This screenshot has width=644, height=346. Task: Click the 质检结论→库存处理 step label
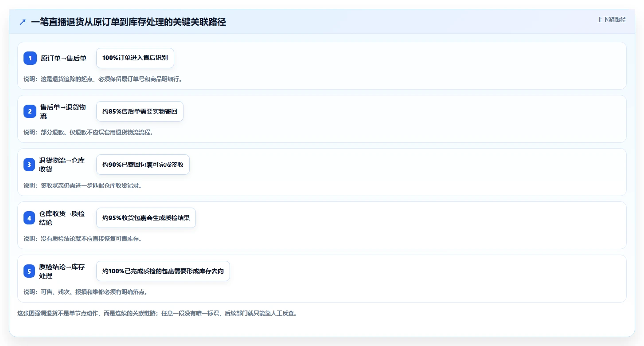pos(62,271)
